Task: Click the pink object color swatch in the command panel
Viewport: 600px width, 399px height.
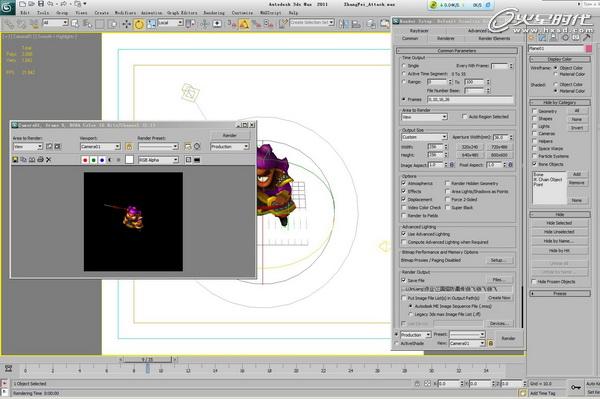Action: [x=589, y=49]
